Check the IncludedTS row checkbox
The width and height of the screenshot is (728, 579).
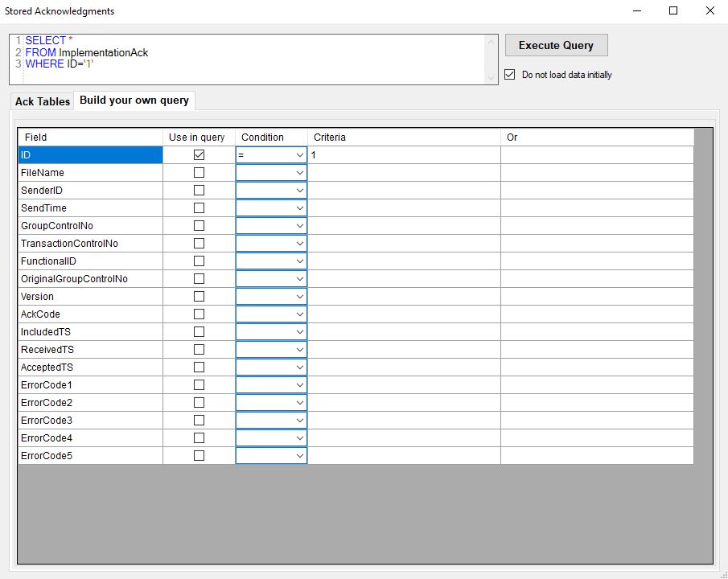(199, 331)
